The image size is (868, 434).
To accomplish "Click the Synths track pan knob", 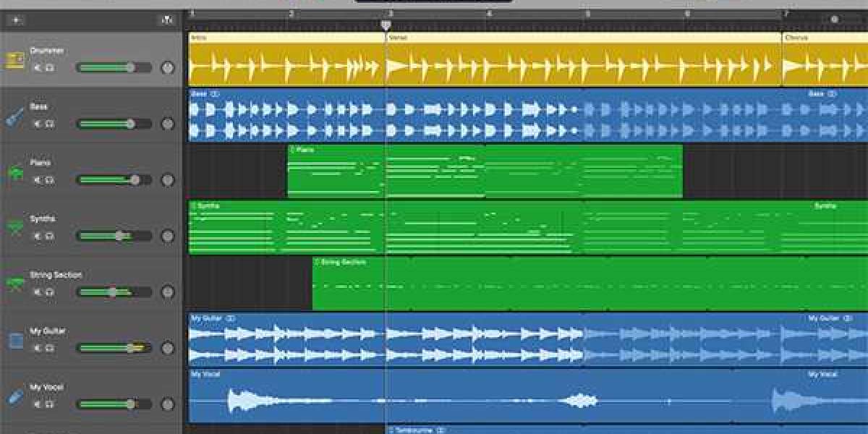I will tap(168, 236).
